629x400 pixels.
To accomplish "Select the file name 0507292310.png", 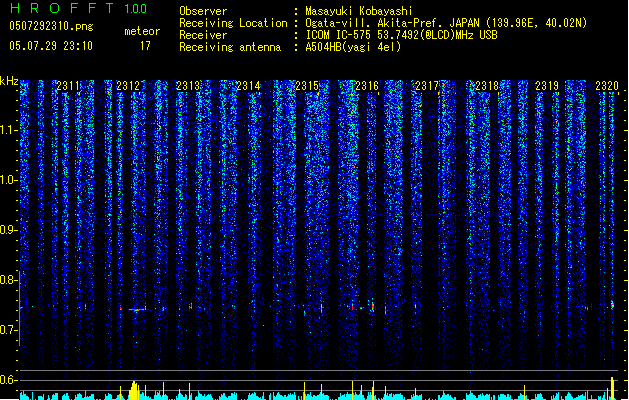I will click(x=51, y=26).
